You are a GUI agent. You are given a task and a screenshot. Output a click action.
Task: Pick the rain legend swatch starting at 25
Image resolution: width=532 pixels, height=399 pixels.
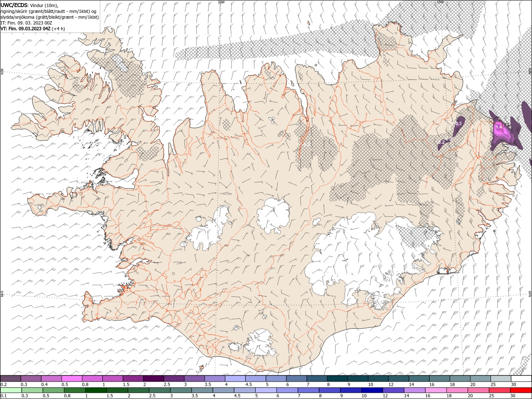pyautogui.click(x=500, y=390)
